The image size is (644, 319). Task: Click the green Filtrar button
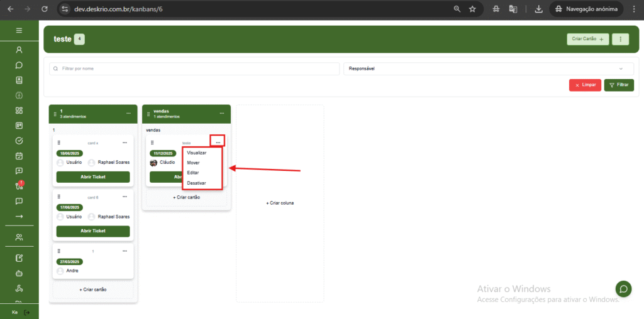point(619,85)
